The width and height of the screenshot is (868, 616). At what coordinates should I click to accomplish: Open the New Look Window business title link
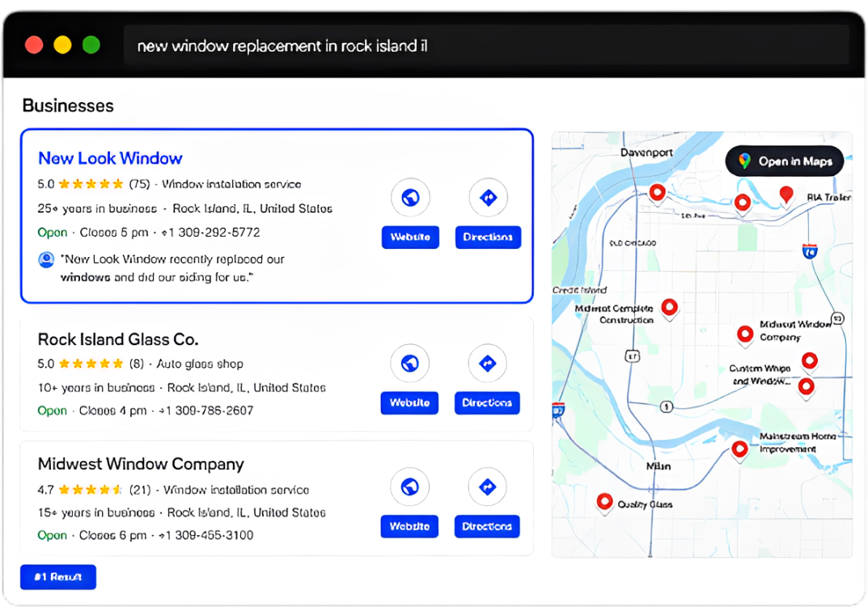[110, 158]
